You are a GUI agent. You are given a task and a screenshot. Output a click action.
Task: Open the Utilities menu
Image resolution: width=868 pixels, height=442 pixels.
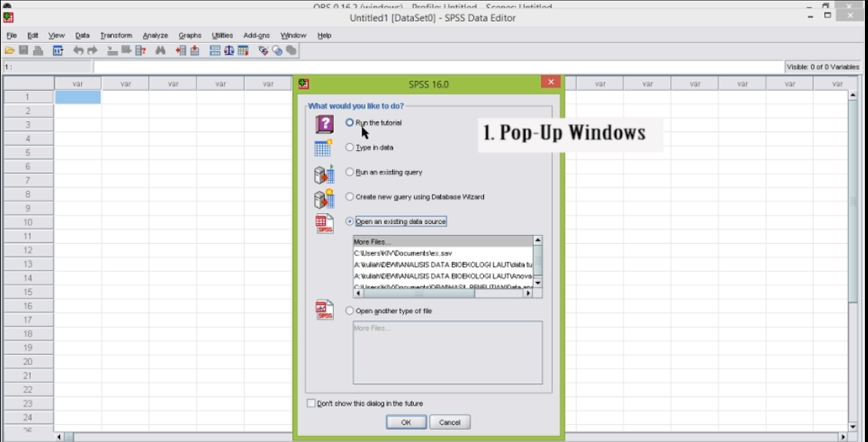point(222,35)
